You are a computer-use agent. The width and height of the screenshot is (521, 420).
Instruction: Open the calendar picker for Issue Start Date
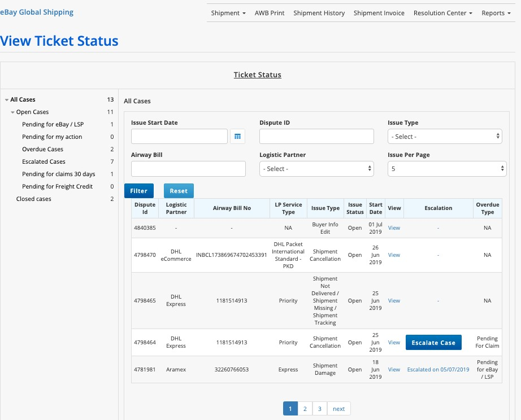237,137
